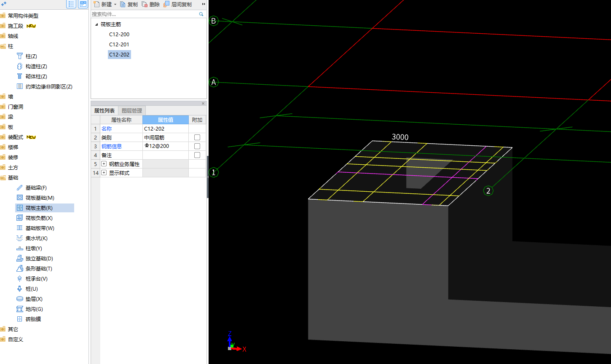Switch navigation tree to panel view icon

[x=83, y=4]
